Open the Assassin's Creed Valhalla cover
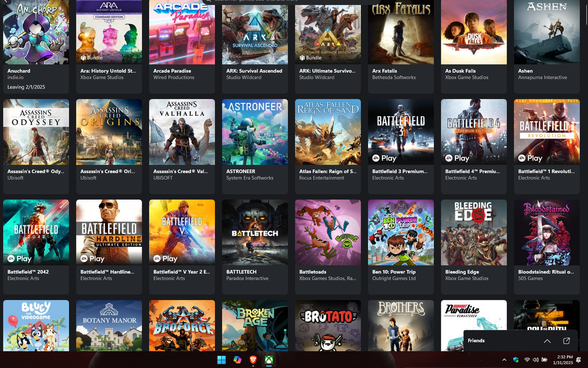The width and height of the screenshot is (588, 368). 182,132
